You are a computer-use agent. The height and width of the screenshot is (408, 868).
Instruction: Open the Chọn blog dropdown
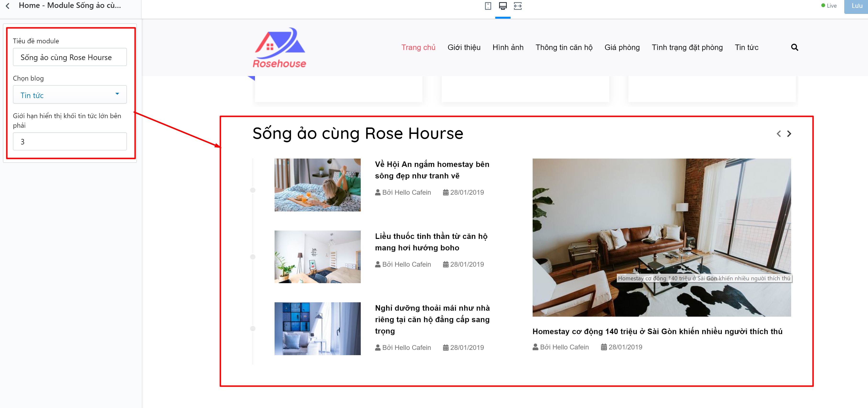tap(70, 95)
